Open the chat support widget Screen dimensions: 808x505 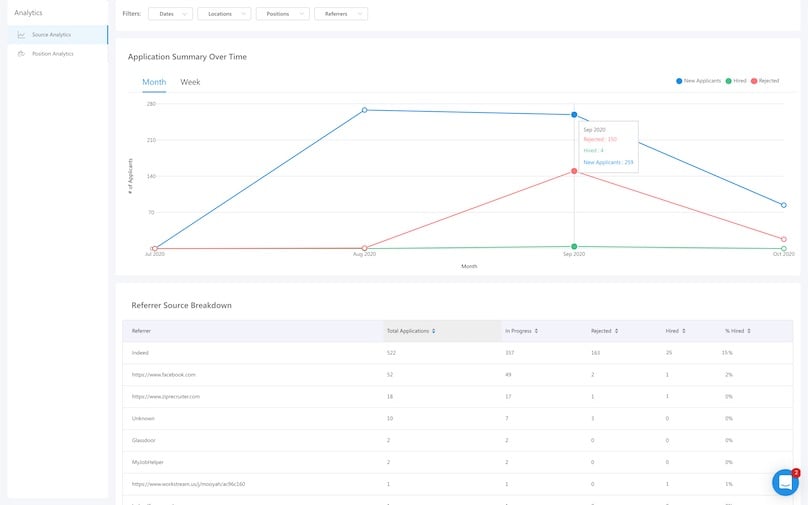pos(785,482)
